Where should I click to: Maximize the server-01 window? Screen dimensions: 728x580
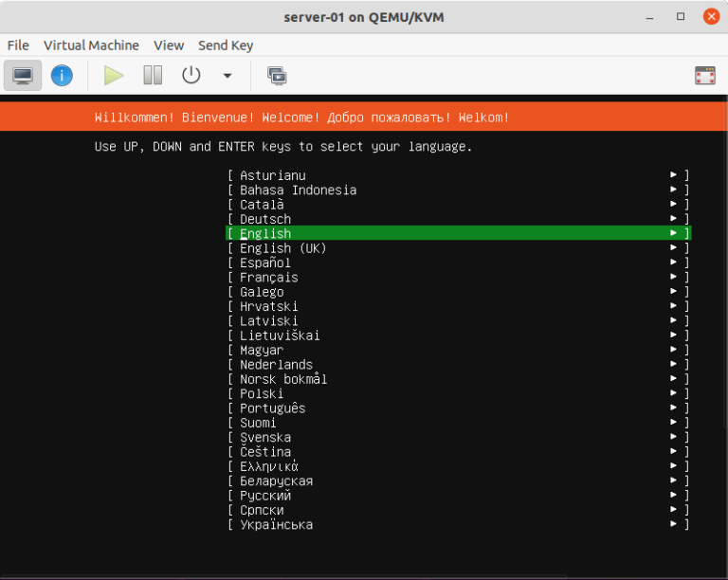click(681, 17)
